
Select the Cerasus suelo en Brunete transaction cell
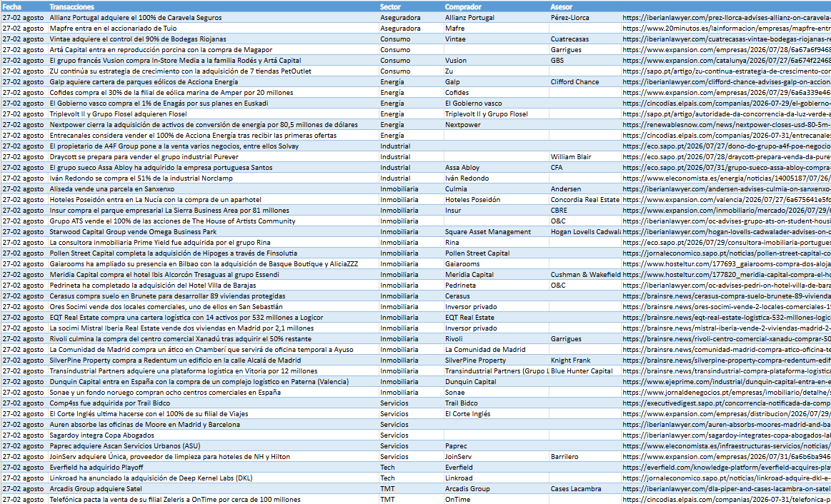pyautogui.click(x=213, y=296)
